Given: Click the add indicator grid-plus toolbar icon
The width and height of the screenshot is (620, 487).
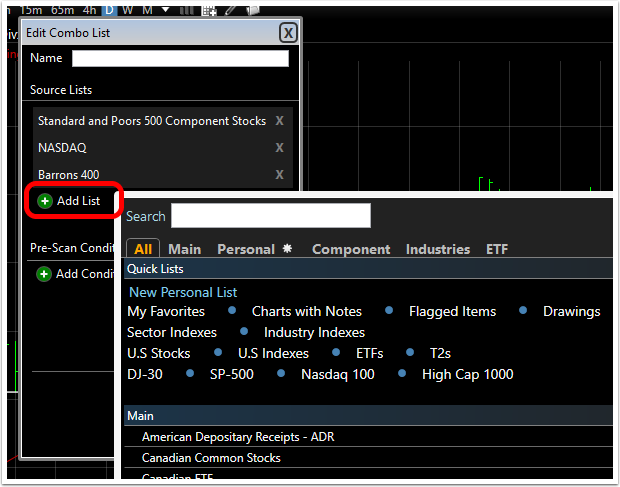Looking at the screenshot, I should pos(209,11).
